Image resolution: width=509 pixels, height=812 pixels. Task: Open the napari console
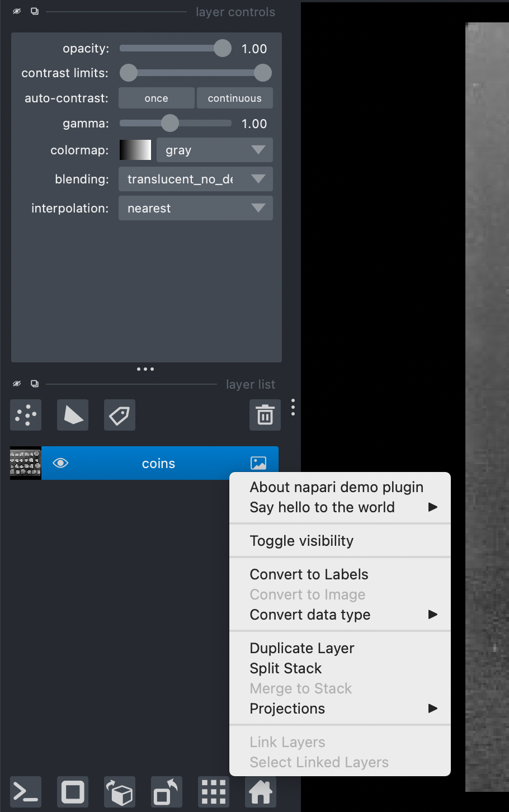25,792
